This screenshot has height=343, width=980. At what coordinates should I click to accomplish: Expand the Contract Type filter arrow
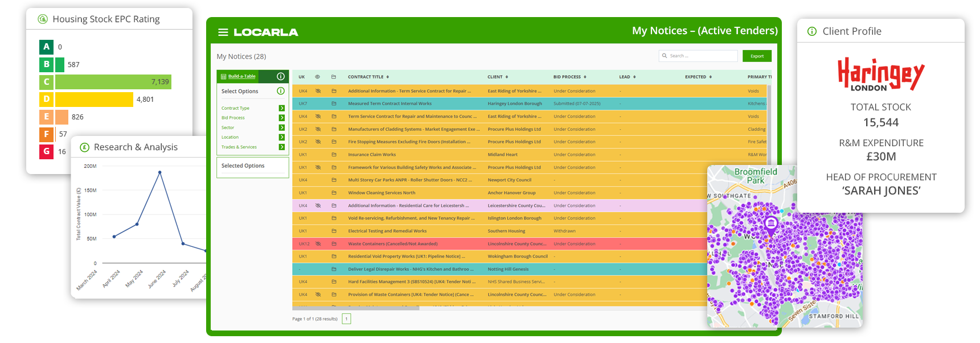point(282,108)
